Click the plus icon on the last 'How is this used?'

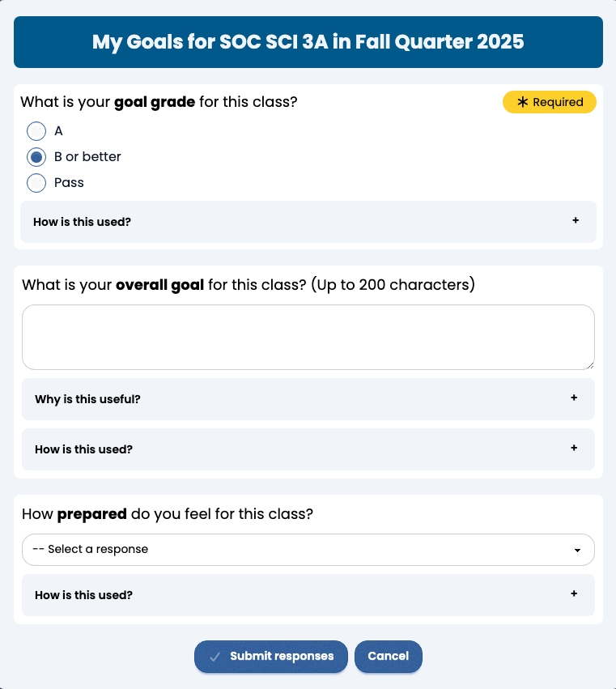tap(576, 594)
